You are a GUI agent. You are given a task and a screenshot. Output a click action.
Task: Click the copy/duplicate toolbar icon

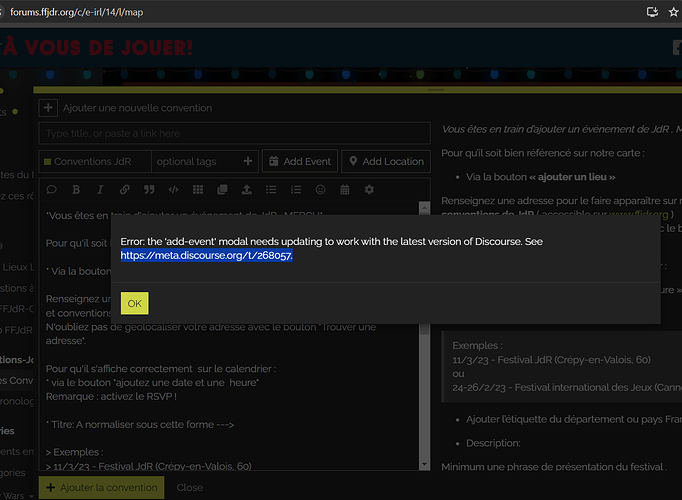coord(222,190)
